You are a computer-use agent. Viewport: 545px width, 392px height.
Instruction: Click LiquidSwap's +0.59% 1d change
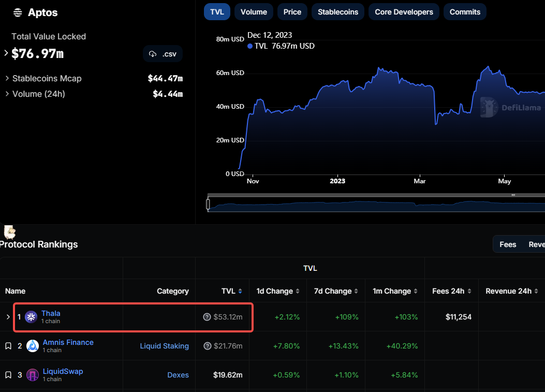pos(286,375)
